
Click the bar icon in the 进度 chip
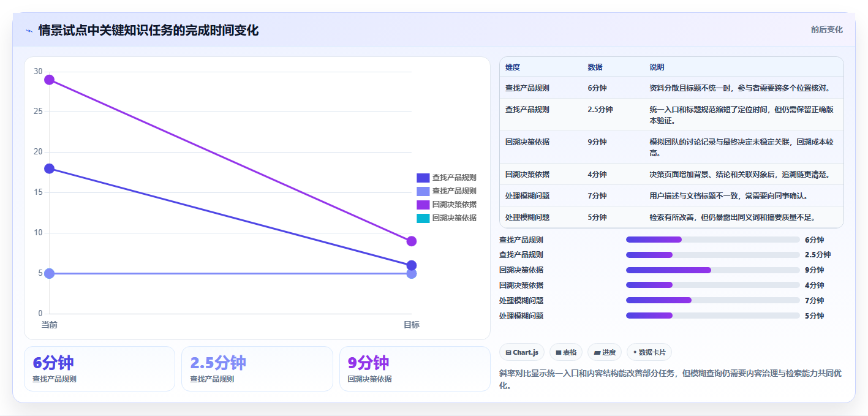click(597, 352)
